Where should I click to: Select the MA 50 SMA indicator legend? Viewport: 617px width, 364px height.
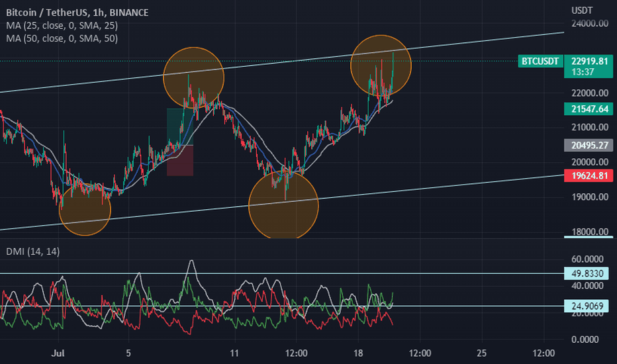(x=62, y=38)
